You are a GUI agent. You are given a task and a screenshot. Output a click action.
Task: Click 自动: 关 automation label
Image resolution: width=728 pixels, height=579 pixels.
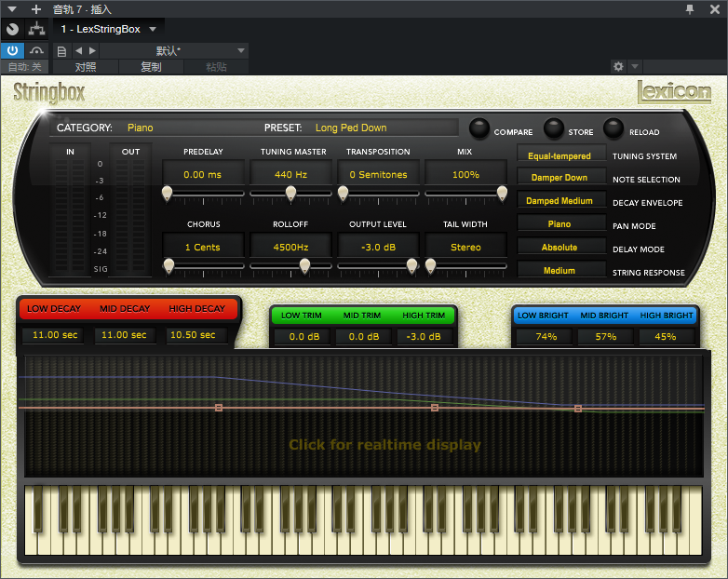click(24, 67)
